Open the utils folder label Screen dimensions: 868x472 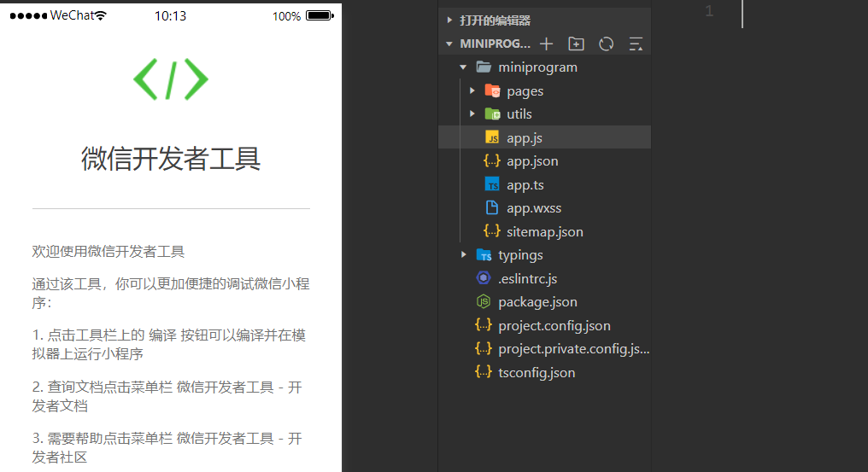click(519, 114)
